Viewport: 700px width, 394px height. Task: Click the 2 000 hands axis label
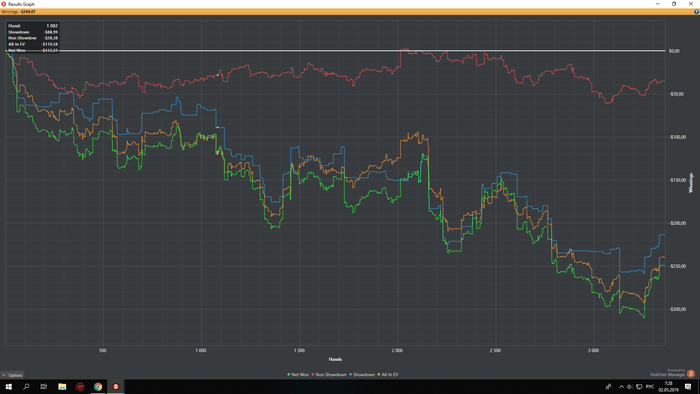pyautogui.click(x=397, y=351)
